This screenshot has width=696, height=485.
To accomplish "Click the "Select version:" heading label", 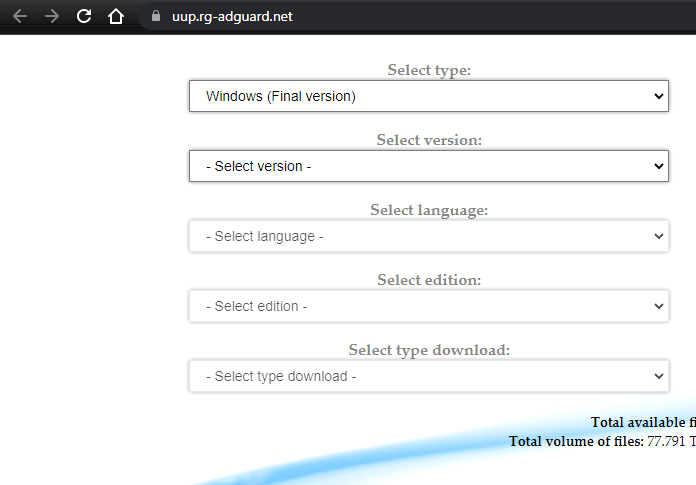I will pos(429,140).
